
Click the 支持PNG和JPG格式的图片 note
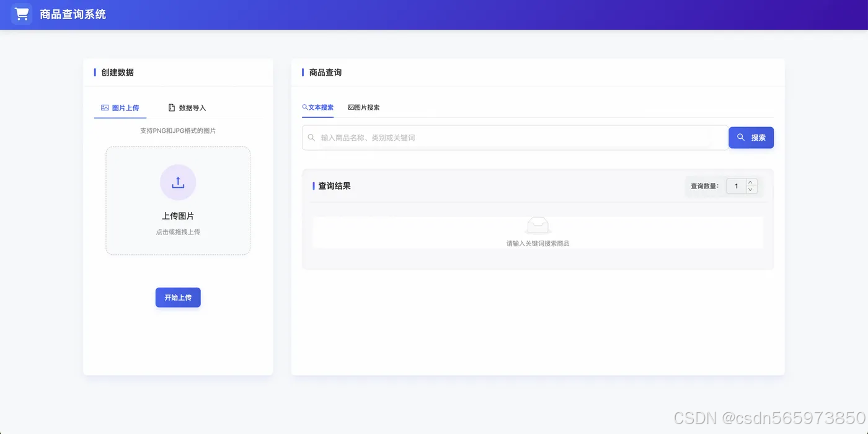178,131
